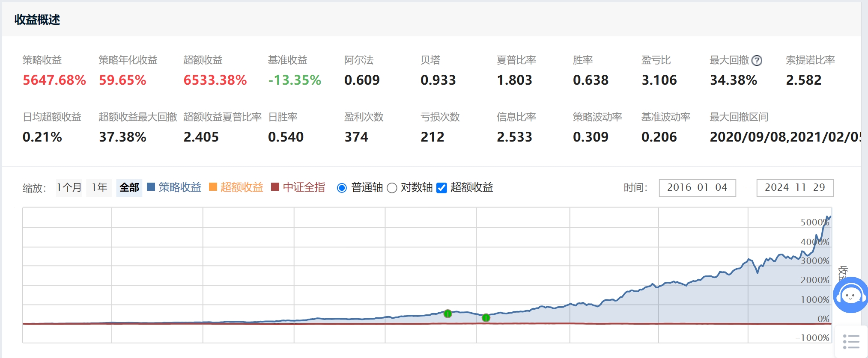Toggle the blue 策略收益 legend square
Screen dimensions: 868x358
point(151,187)
